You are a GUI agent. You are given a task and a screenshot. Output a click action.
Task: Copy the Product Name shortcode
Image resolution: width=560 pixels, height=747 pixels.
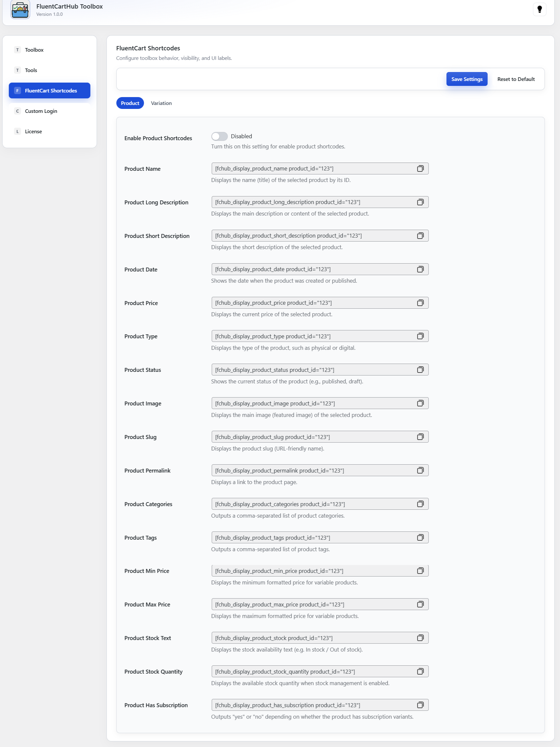point(420,168)
